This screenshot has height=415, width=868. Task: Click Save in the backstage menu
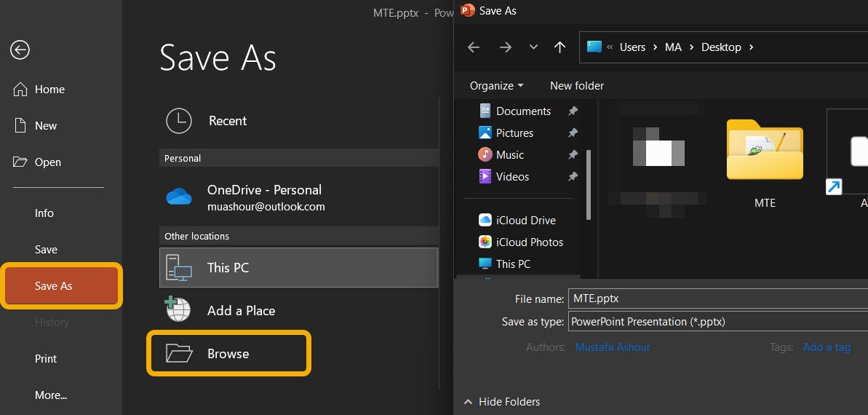click(46, 250)
